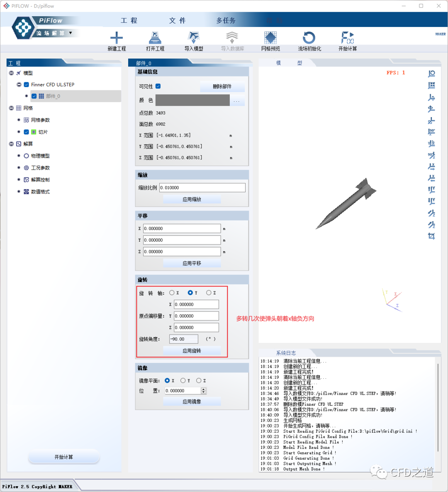Open the 工程 menu
448x492 pixels.
(x=129, y=20)
